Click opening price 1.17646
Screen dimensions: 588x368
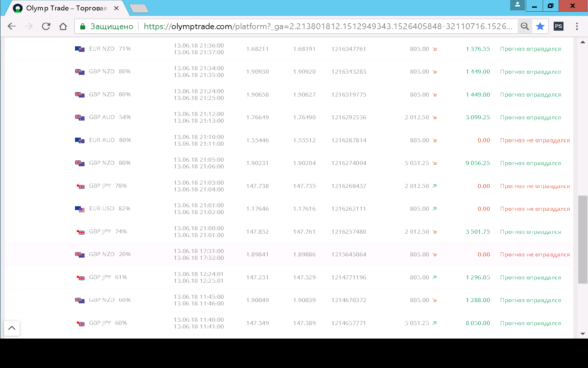[x=258, y=209]
